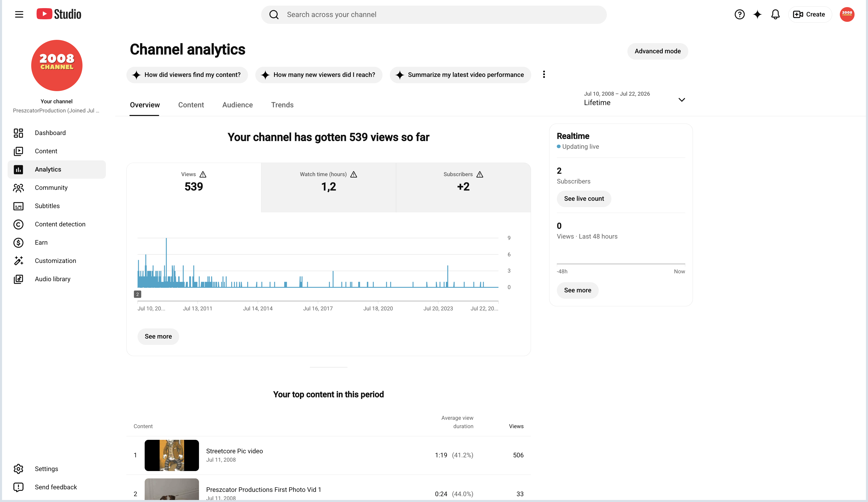
Task: Click the Advanced mode button
Action: pyautogui.click(x=657, y=51)
